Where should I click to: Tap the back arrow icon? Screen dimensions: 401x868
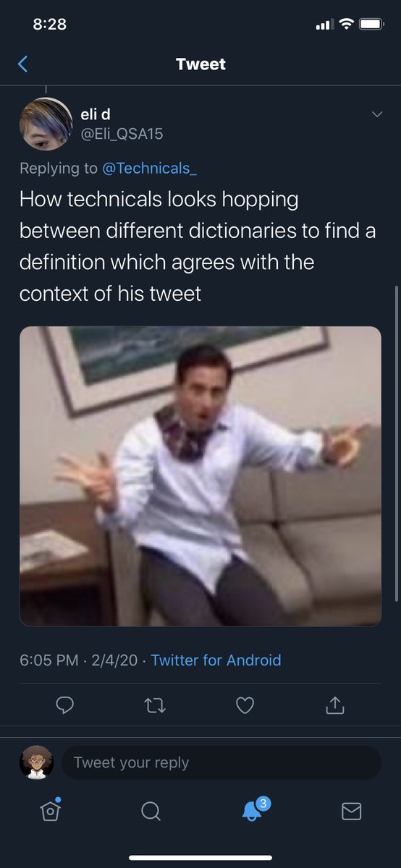point(22,64)
